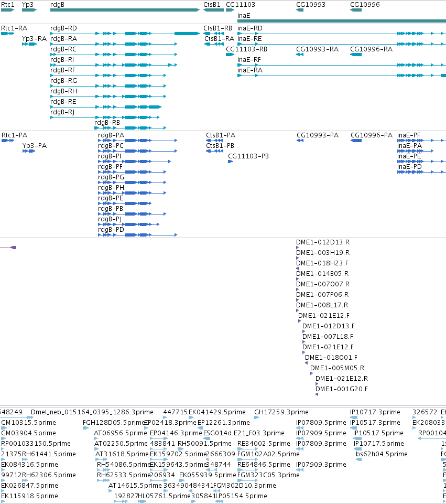
Task: Select the CG10993 gene label
Action: point(310,5)
